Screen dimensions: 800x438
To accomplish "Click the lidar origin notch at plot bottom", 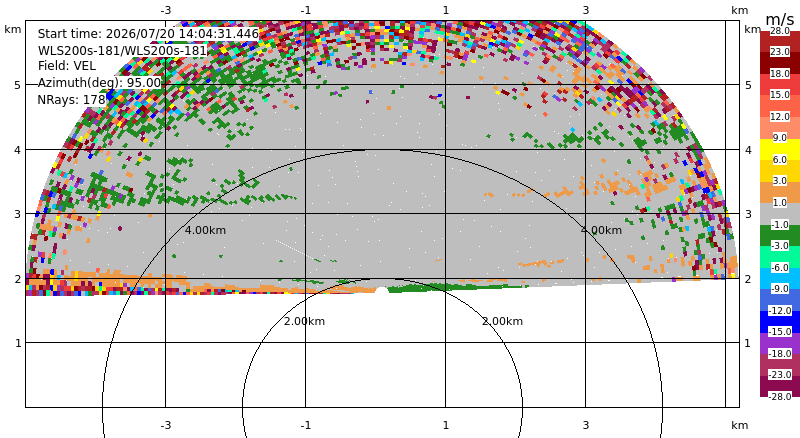I will [382, 291].
